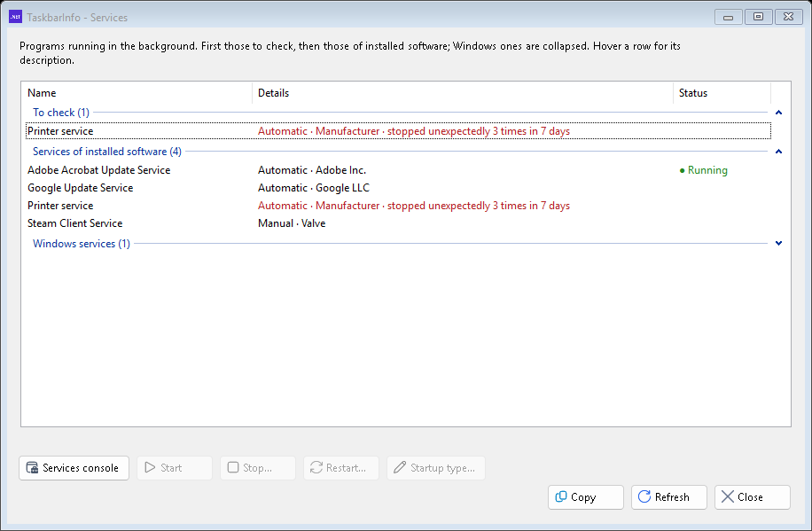Minimize the TaskbarInfo Services window
The image size is (812, 531).
coord(728,17)
